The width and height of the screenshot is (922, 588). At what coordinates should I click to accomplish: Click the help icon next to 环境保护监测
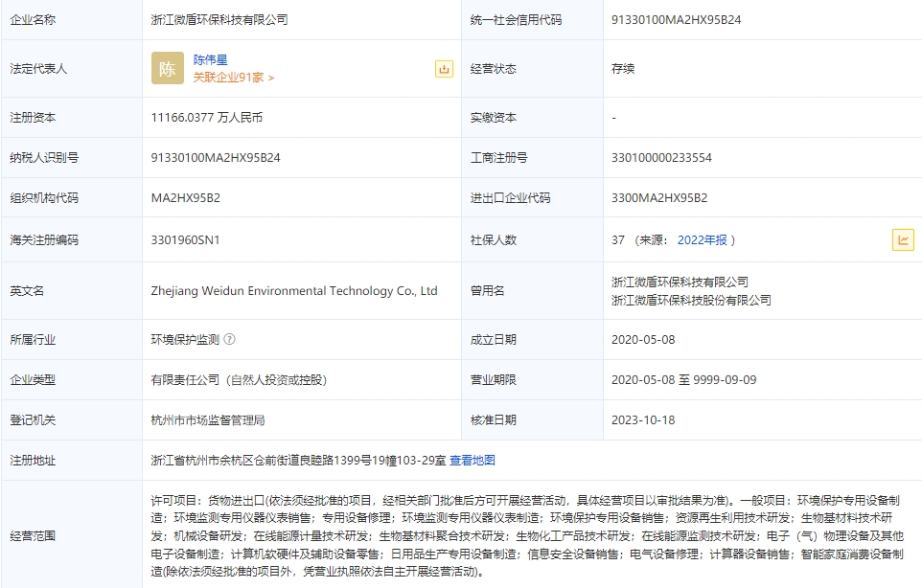coord(229,339)
